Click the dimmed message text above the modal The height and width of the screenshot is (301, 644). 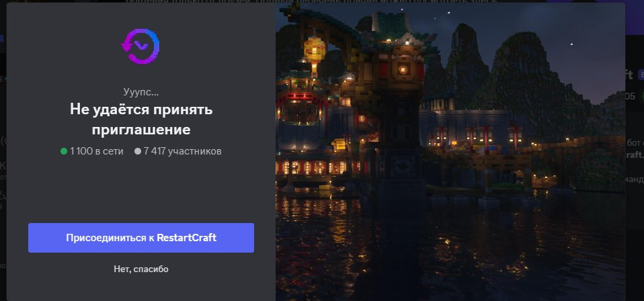(312, 1)
